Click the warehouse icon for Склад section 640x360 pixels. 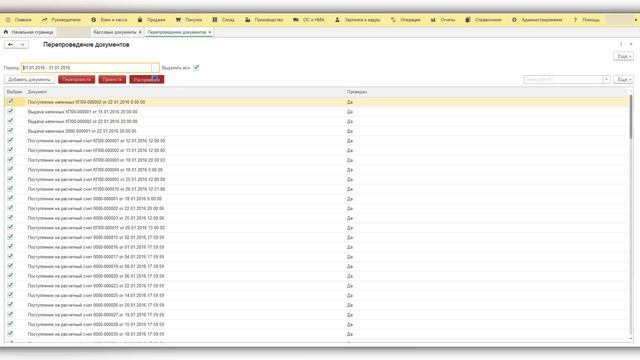[215, 20]
